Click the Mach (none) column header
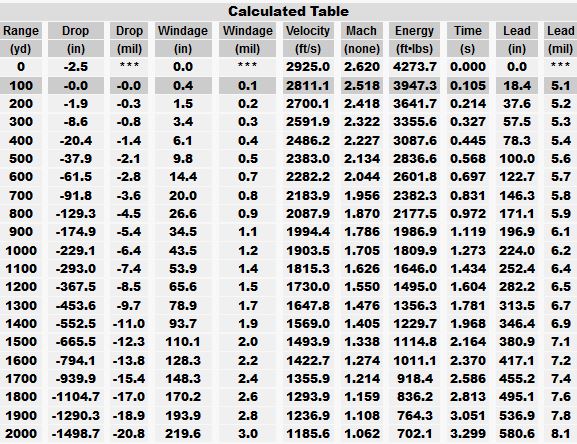The height and width of the screenshot is (444, 577). coord(361,39)
